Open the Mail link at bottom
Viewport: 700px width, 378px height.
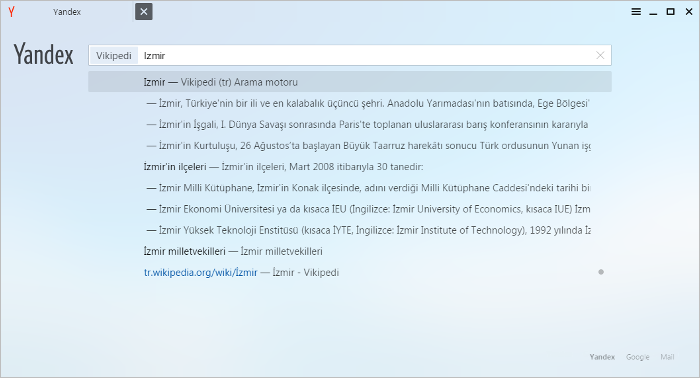click(x=667, y=357)
